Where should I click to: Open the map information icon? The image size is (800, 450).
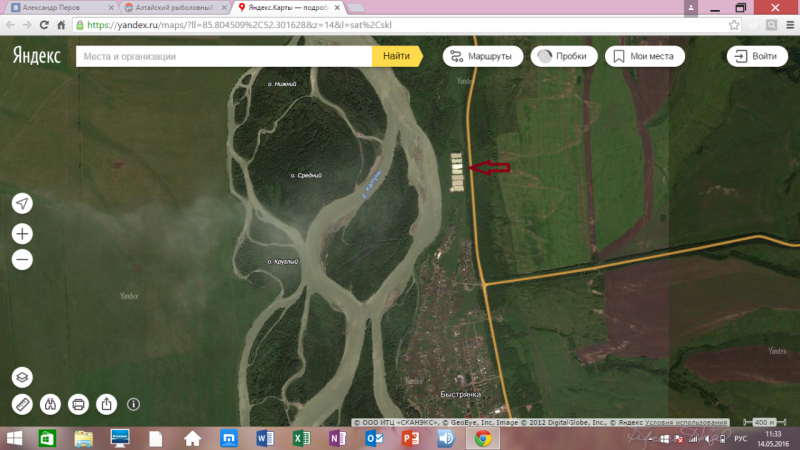(133, 405)
